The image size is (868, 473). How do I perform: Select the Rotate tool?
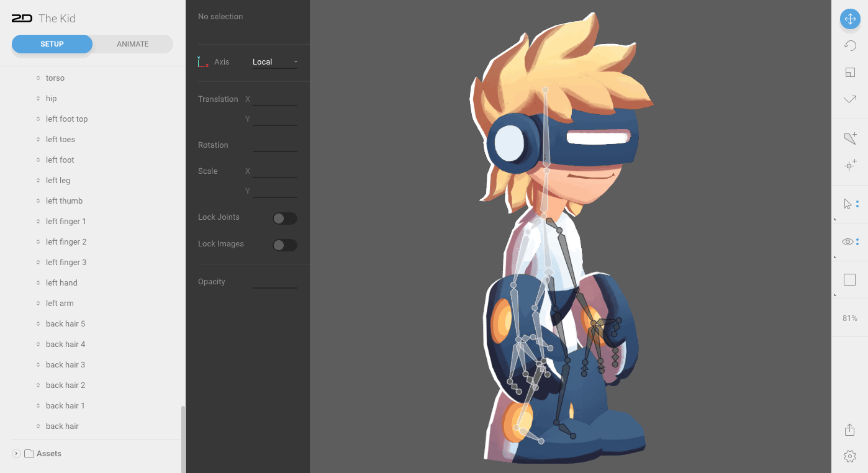click(x=850, y=45)
